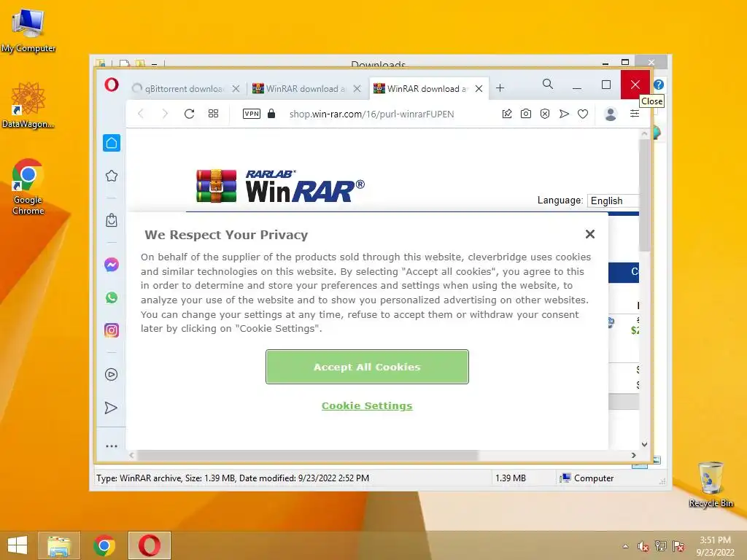Reload the current page
This screenshot has width=747, height=560.
point(189,113)
